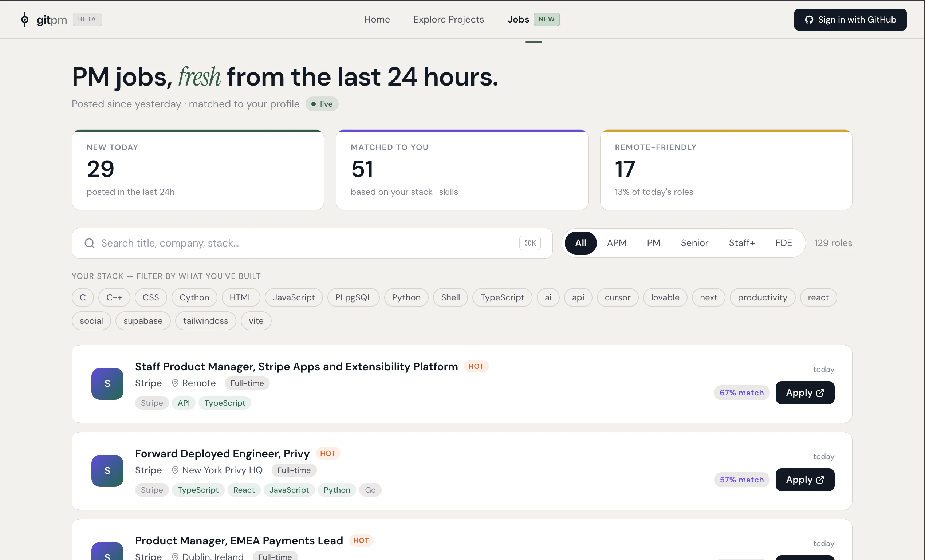This screenshot has width=925, height=560.
Task: Click the ⌘K keyboard shortcut badge
Action: pos(529,243)
